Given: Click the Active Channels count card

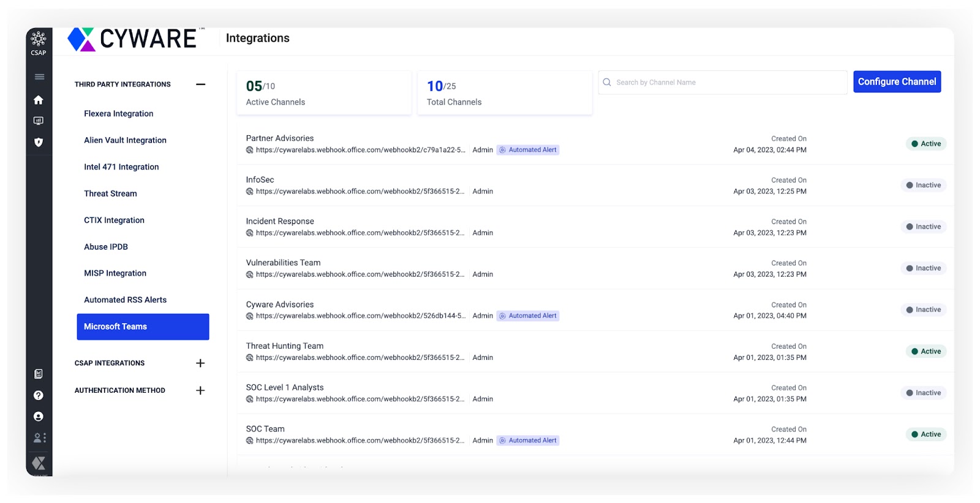Looking at the screenshot, I should [x=324, y=92].
